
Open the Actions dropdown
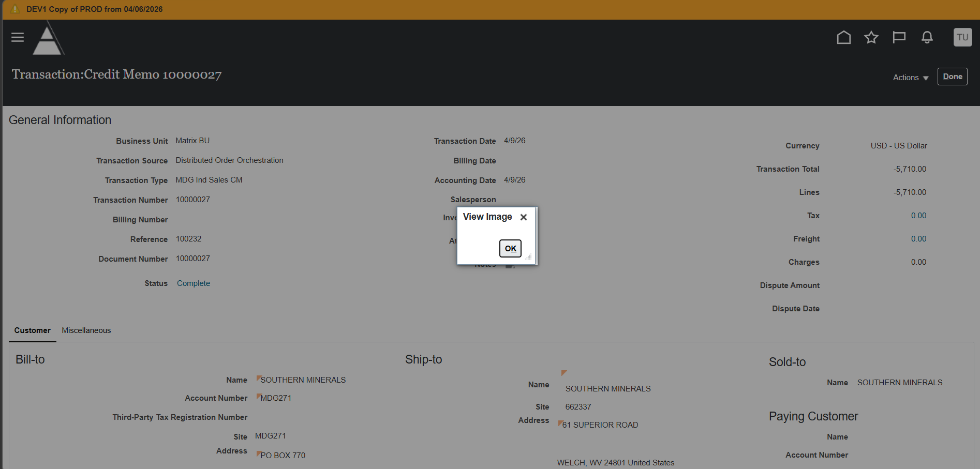coord(910,77)
